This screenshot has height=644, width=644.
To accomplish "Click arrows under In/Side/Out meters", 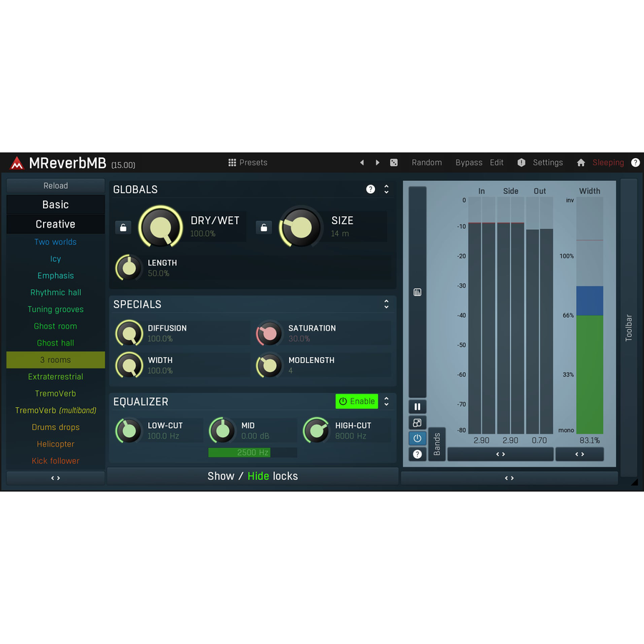I will [x=500, y=454].
